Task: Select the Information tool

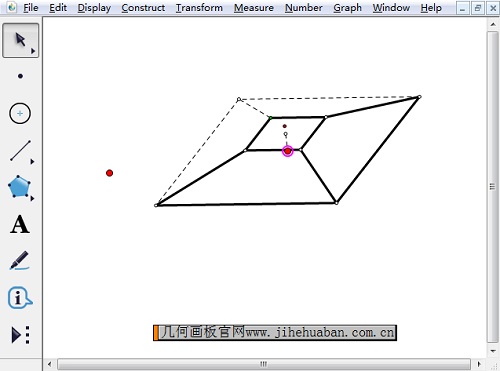Action: [x=20, y=298]
